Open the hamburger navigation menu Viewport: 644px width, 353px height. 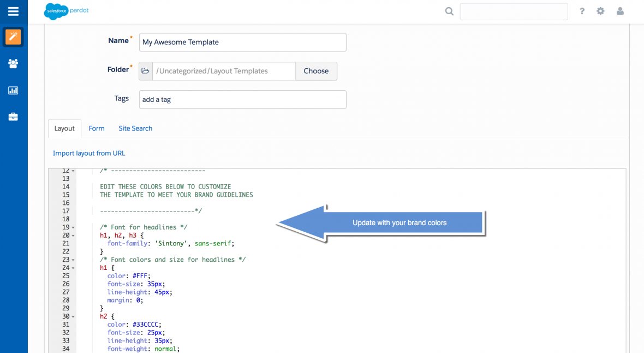pos(13,11)
